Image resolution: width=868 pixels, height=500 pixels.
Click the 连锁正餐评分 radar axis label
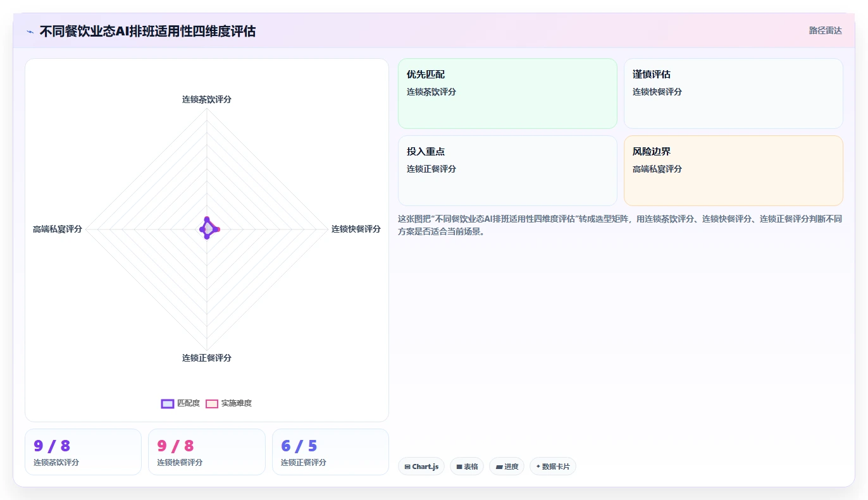[207, 358]
